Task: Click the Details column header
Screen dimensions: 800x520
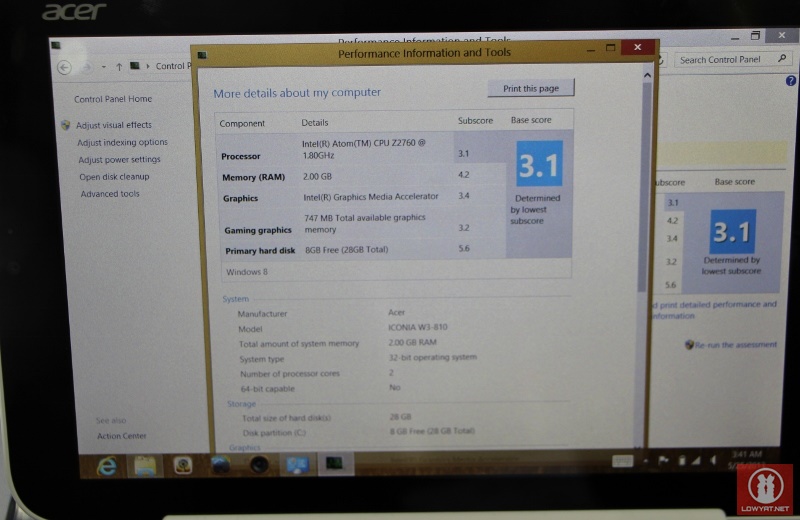Action: [315, 122]
